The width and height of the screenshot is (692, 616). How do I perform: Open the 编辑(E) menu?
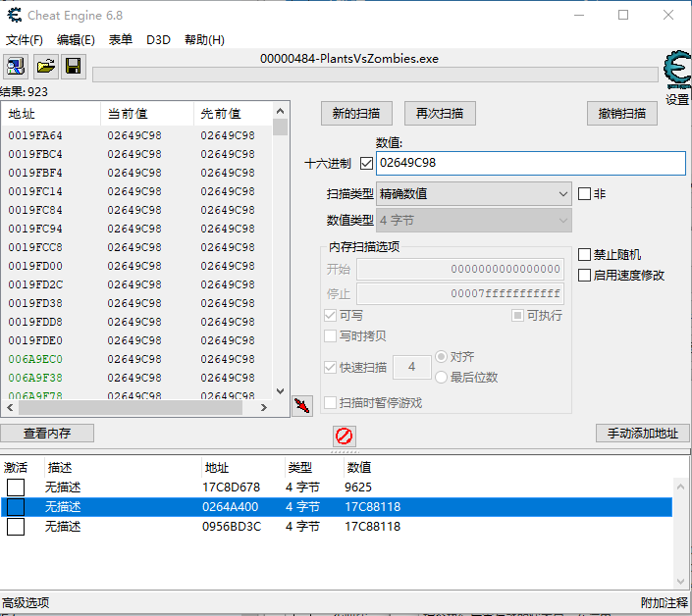(x=76, y=40)
